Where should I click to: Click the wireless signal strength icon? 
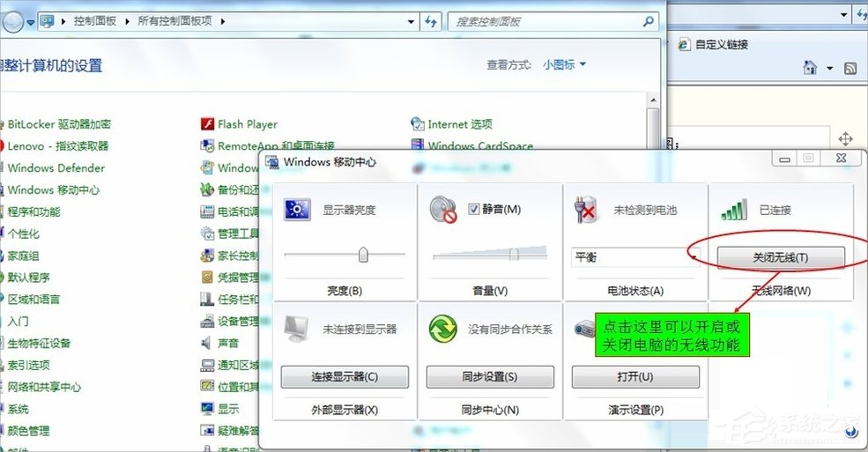coord(733,210)
